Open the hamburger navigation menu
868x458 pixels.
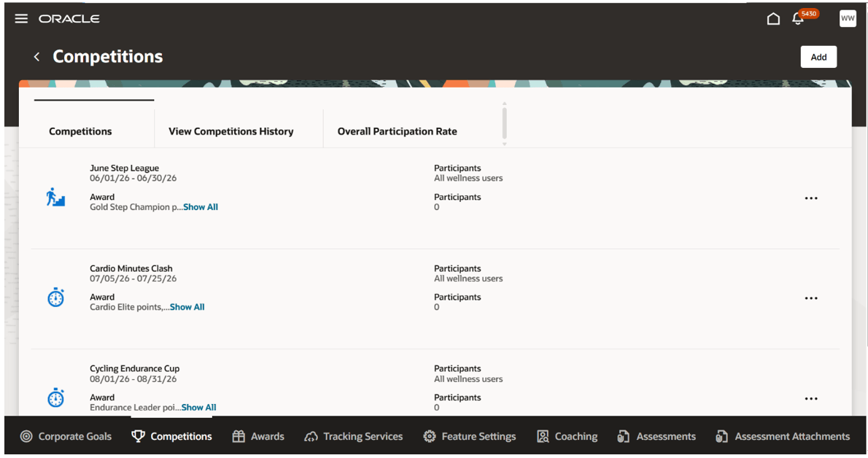[21, 19]
